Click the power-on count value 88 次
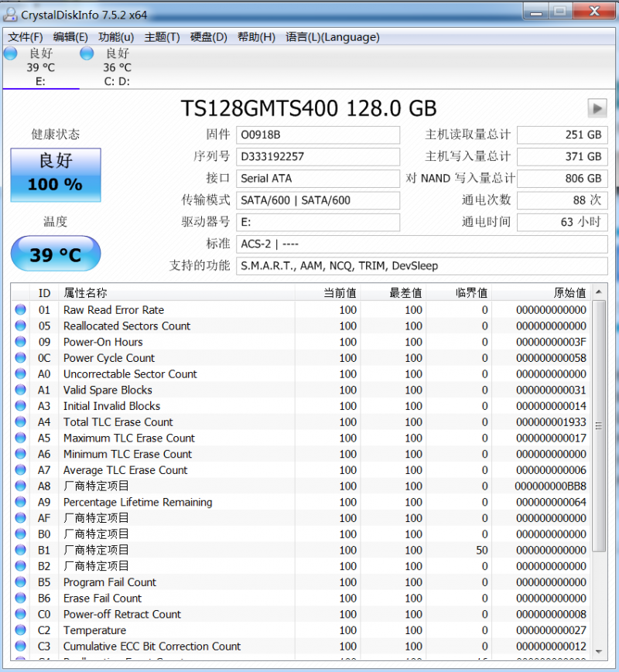 tap(563, 200)
